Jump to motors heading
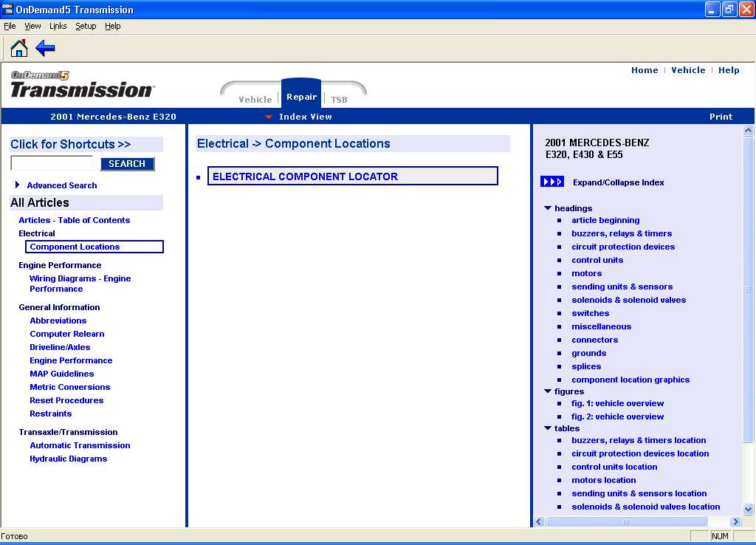 point(587,273)
